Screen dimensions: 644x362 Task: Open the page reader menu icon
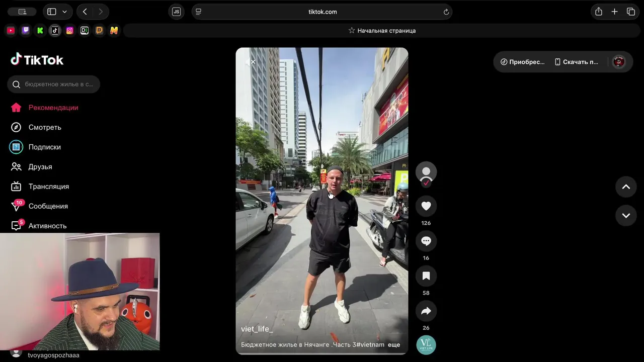pos(198,12)
